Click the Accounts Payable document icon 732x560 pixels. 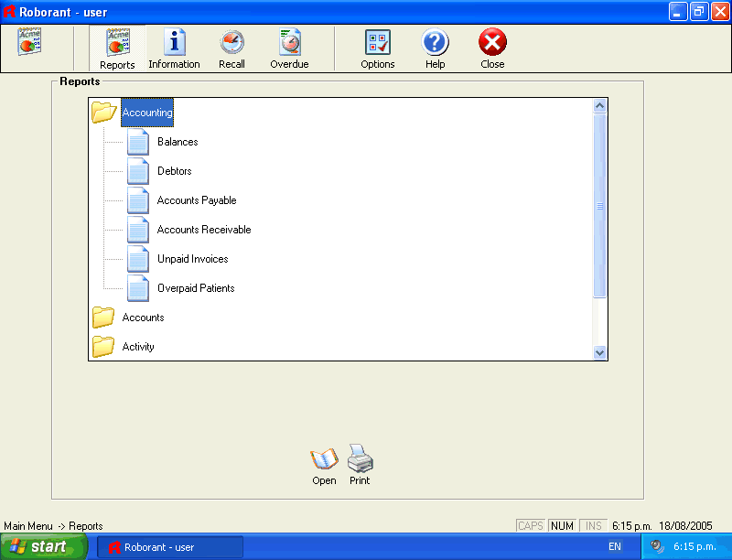(138, 200)
